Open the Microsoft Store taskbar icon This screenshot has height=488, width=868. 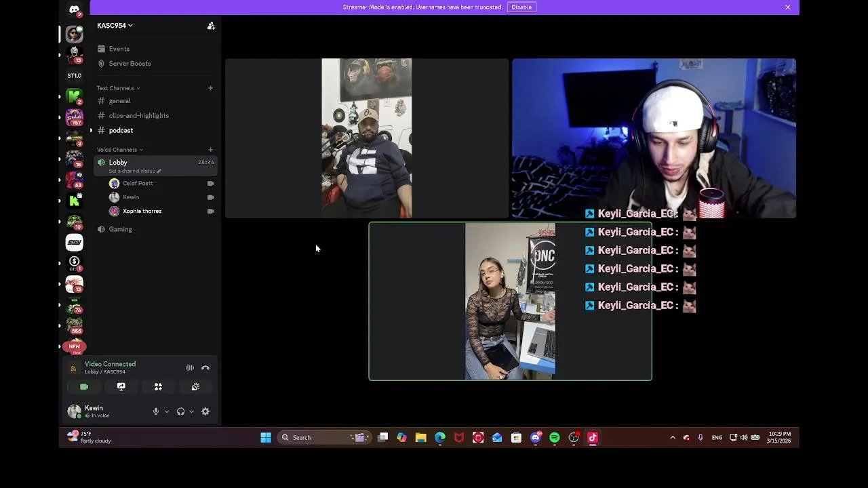click(517, 438)
